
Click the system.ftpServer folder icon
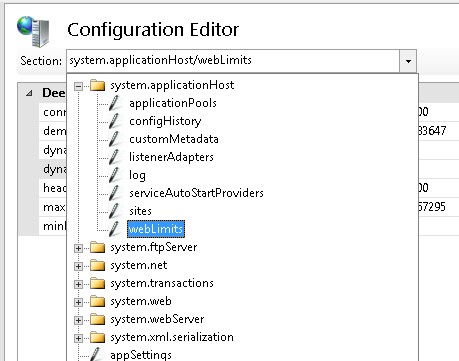click(x=98, y=247)
